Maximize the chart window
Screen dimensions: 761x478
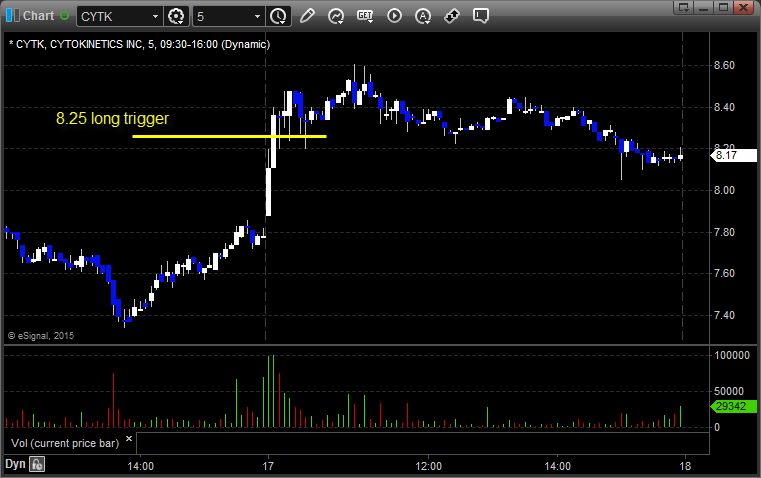click(724, 7)
